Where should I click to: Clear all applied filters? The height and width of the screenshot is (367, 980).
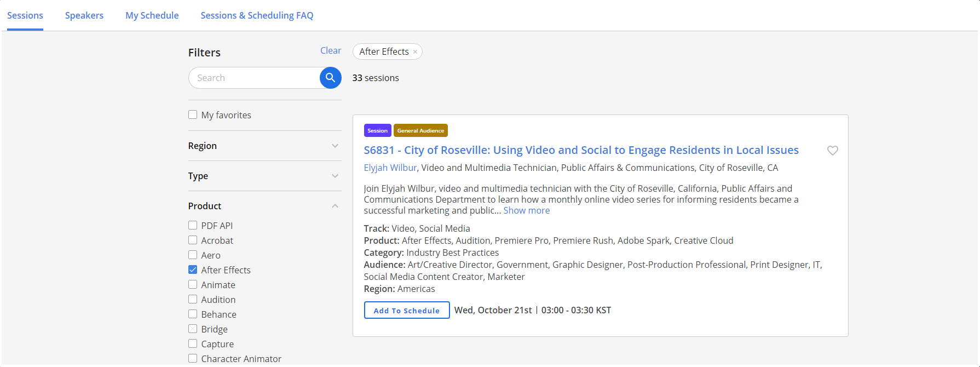pos(331,50)
